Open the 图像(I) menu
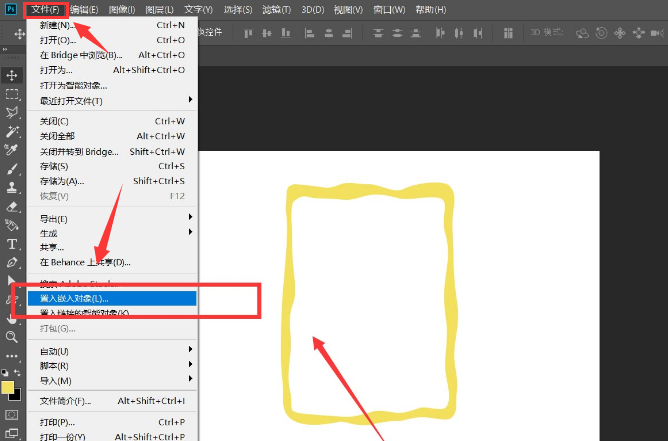668x441 pixels. (122, 9)
